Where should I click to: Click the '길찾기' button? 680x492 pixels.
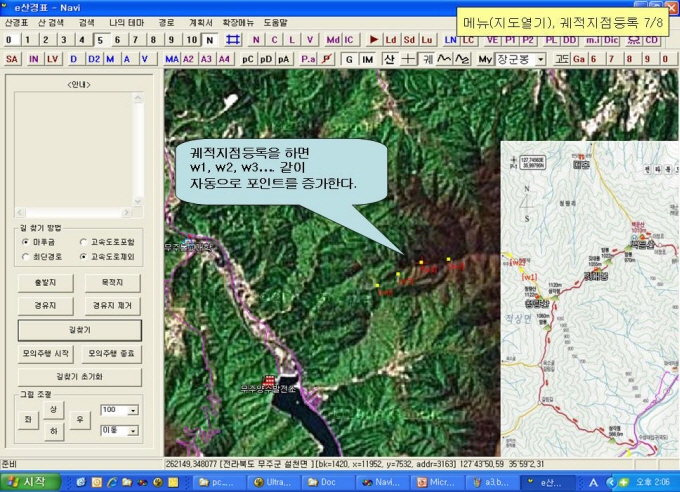(79, 329)
